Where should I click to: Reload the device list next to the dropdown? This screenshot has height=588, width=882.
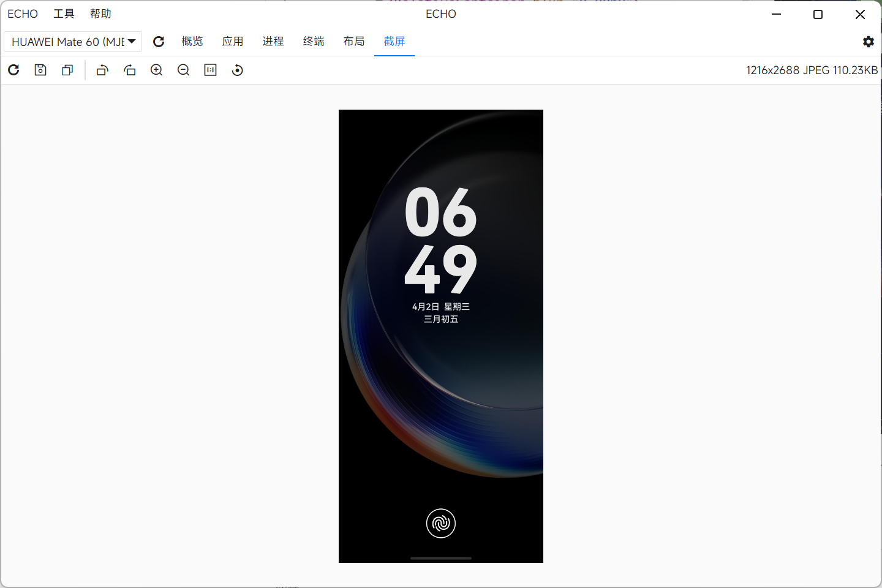(159, 42)
